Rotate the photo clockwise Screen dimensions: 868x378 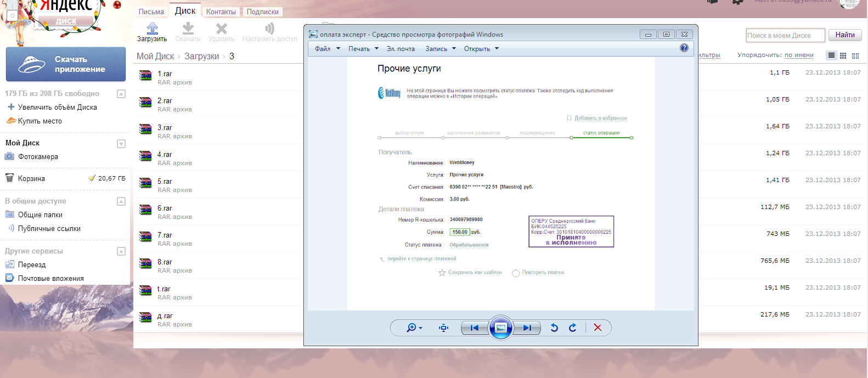pos(573,328)
